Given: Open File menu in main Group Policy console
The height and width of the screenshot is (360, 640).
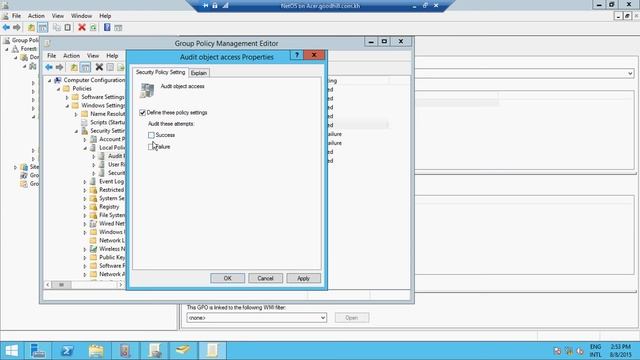Looking at the screenshot, I should click(16, 16).
